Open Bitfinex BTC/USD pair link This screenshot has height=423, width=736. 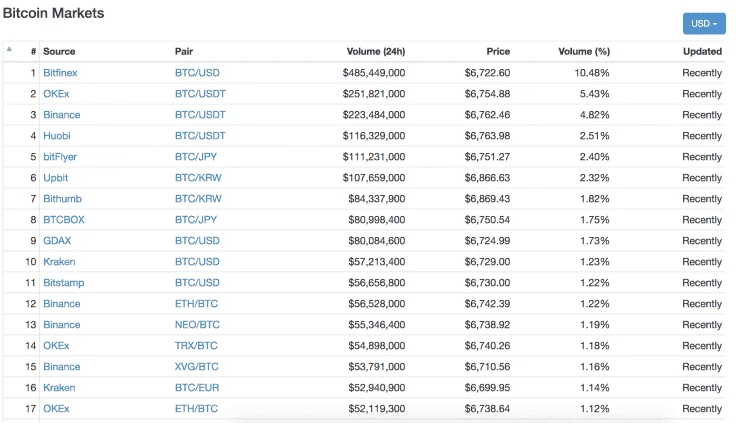(x=197, y=73)
